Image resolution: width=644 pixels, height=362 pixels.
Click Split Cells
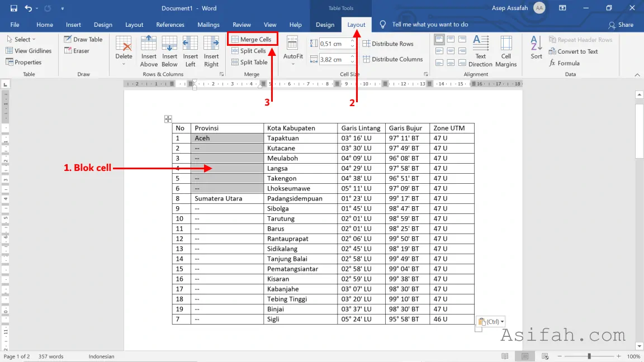click(249, 51)
